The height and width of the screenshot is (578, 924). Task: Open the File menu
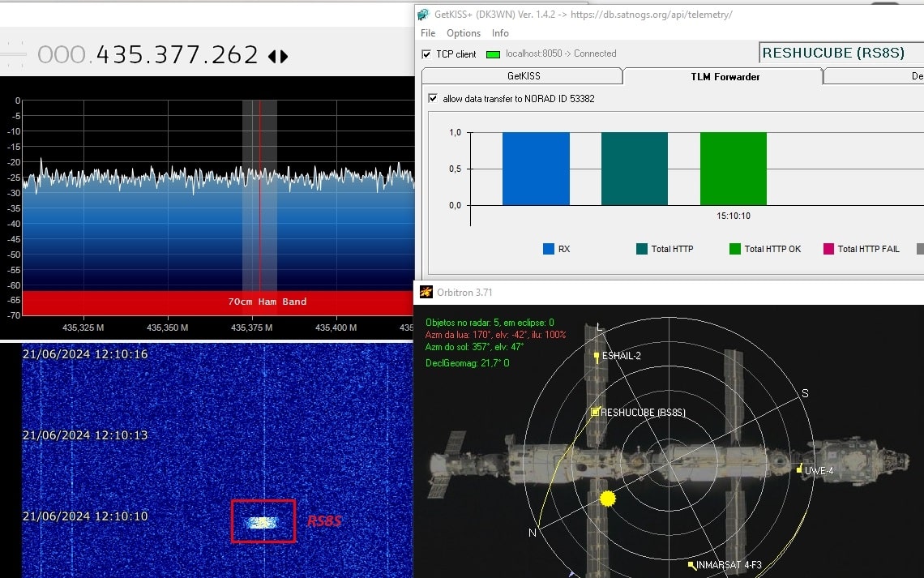pos(428,33)
